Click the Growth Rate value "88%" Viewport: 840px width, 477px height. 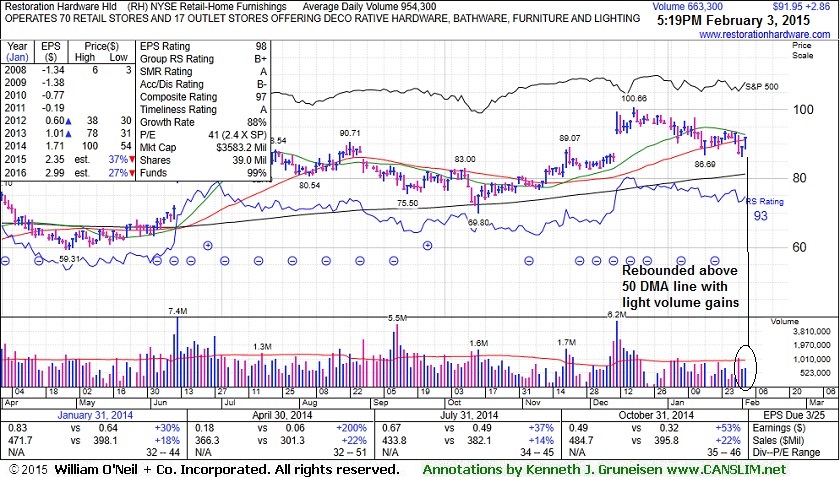[257, 122]
